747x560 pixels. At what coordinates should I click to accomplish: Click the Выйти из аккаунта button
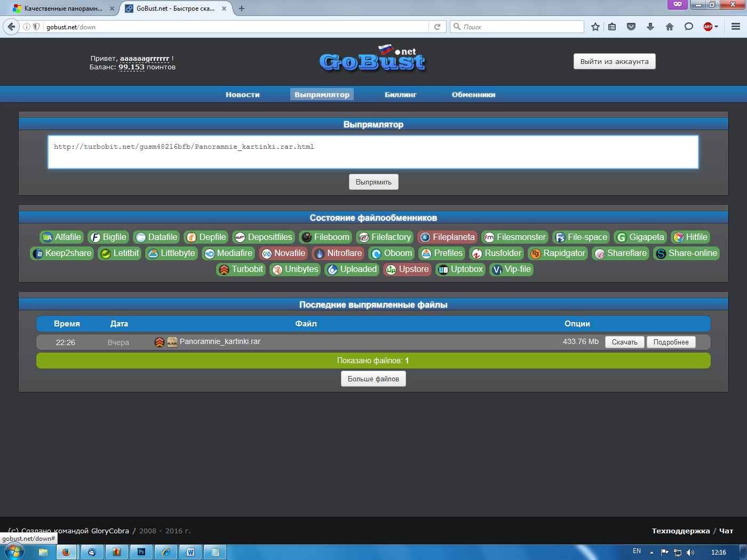click(615, 61)
